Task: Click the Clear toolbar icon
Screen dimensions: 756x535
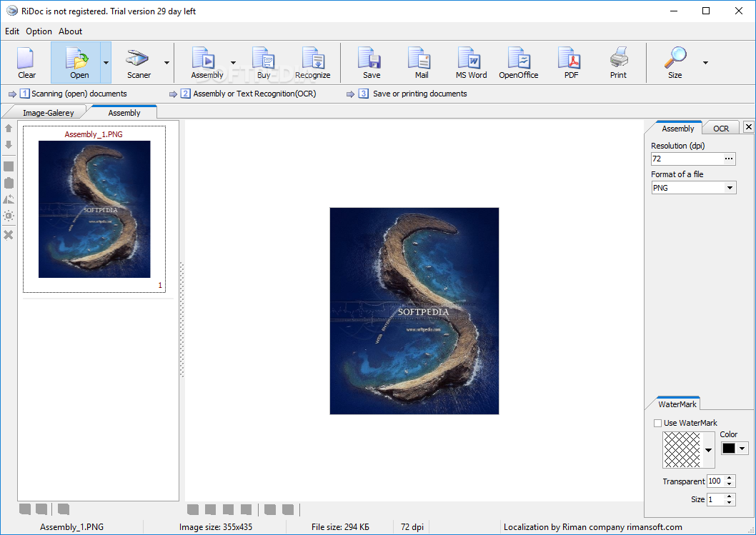Action: point(26,63)
